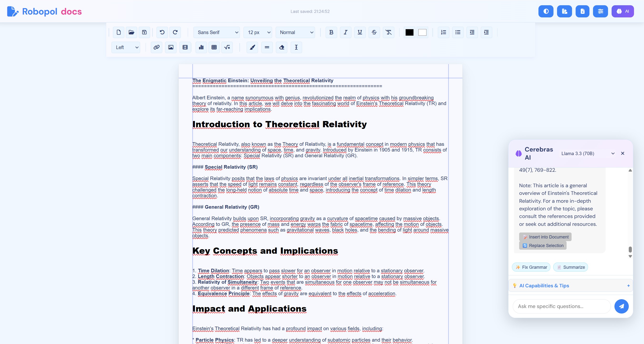The width and height of the screenshot is (644, 344).
Task: Enable bulleted list formatting
Action: pyautogui.click(x=458, y=32)
